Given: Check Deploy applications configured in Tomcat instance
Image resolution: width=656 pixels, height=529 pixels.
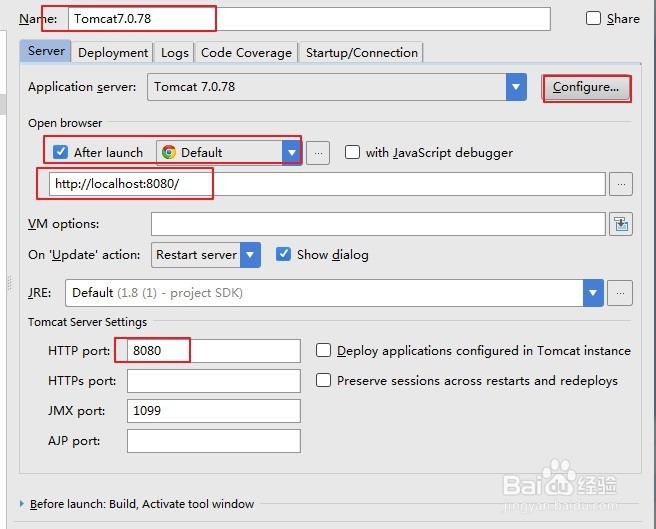Looking at the screenshot, I should [323, 350].
